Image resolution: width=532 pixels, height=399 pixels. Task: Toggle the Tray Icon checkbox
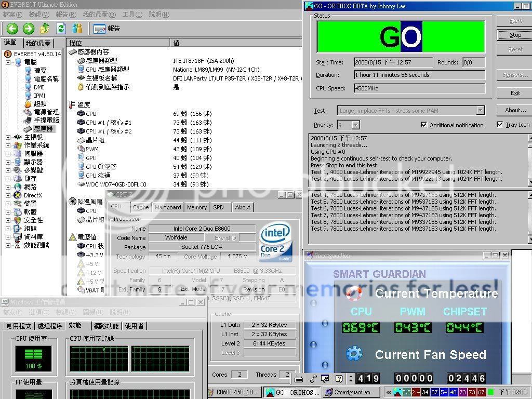click(x=500, y=125)
